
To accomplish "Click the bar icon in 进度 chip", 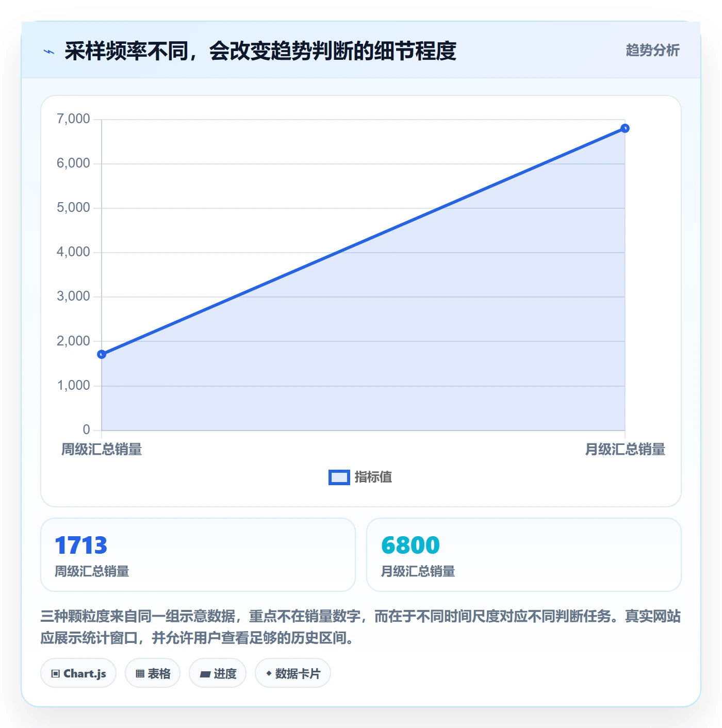I will [205, 674].
